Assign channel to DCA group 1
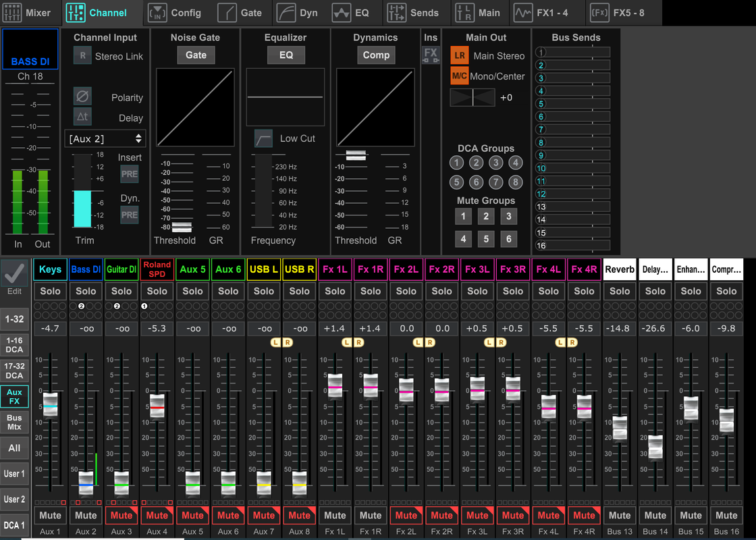756x540 pixels. [456, 163]
